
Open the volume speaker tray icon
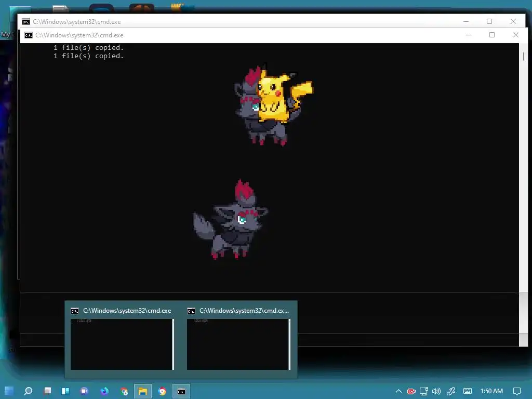(436, 391)
